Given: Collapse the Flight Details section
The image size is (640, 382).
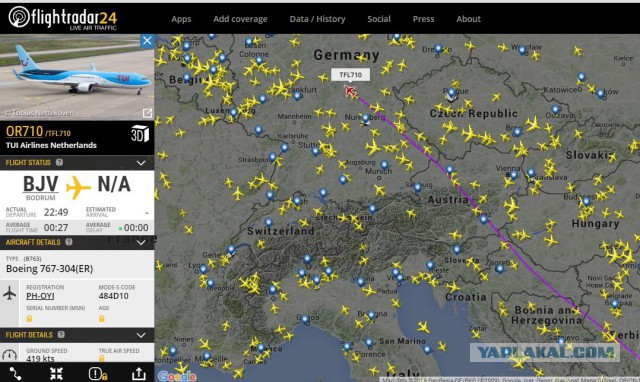Looking at the screenshot, I should pos(141,335).
